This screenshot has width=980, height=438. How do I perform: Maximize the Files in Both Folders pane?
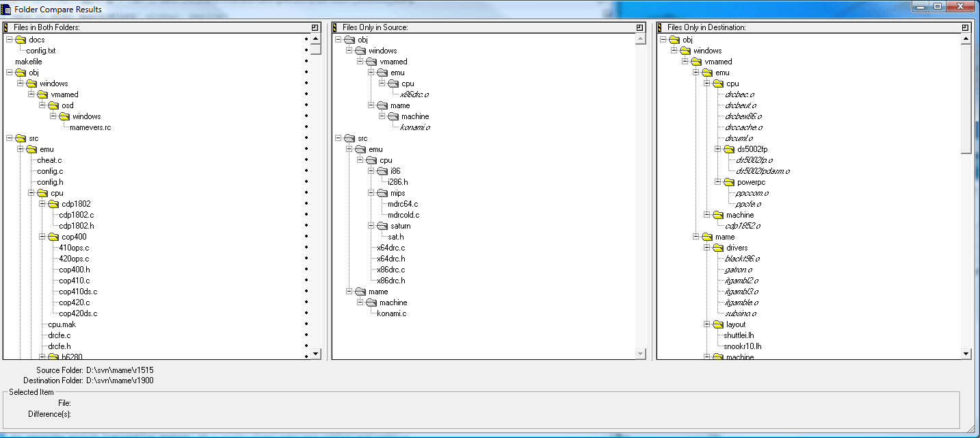(x=315, y=27)
